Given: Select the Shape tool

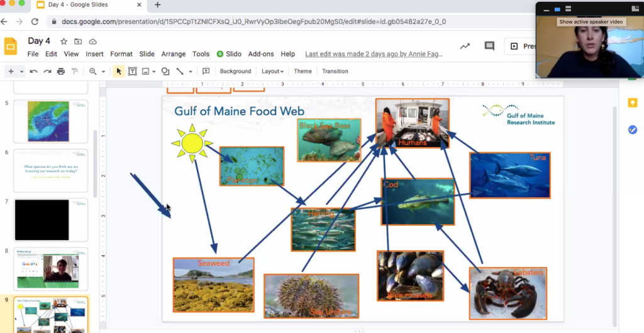Looking at the screenshot, I should pos(165,72).
